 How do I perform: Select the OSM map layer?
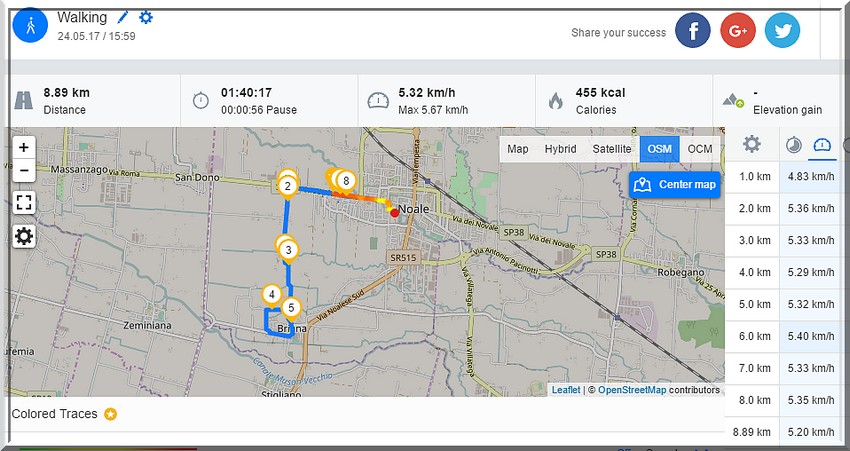click(659, 149)
